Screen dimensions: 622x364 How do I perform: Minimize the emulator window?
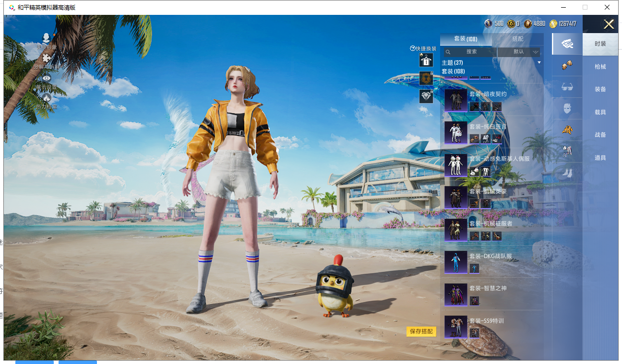coord(563,7)
